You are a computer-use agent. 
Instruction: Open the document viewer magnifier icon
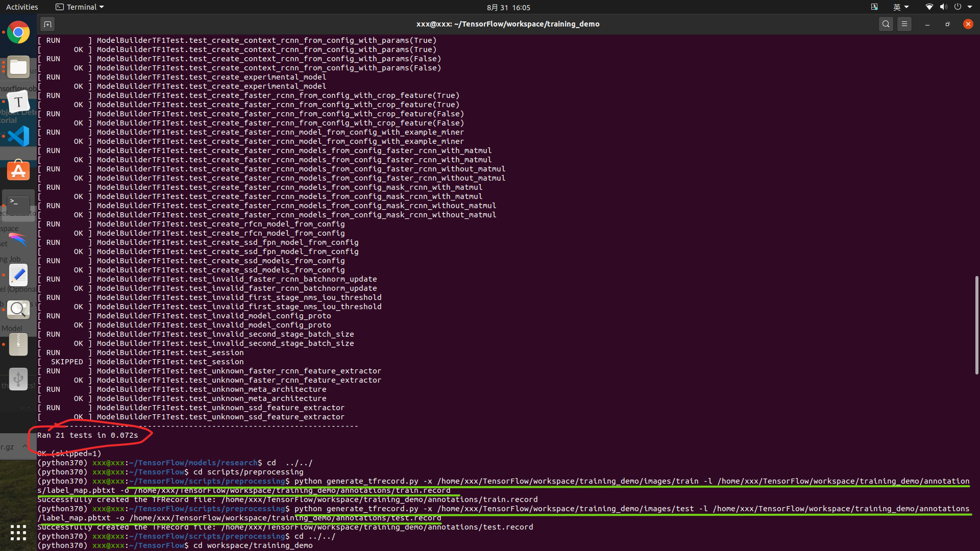18,310
